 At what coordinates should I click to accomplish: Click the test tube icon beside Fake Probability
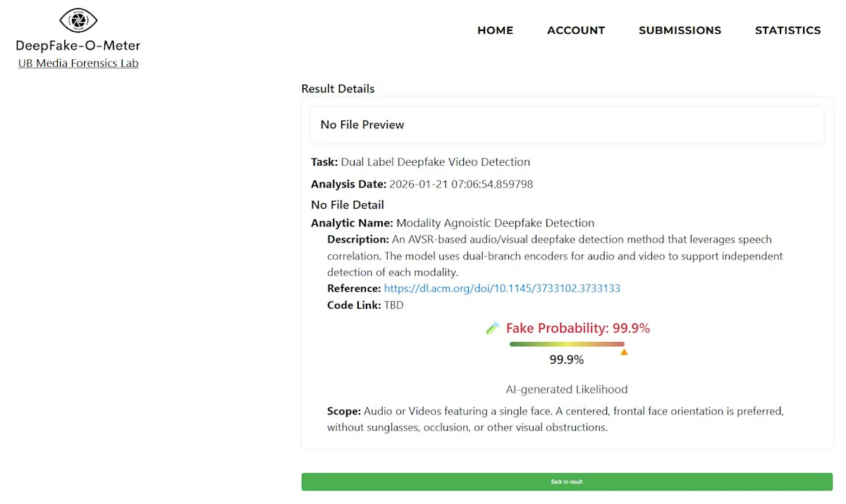[493, 328]
